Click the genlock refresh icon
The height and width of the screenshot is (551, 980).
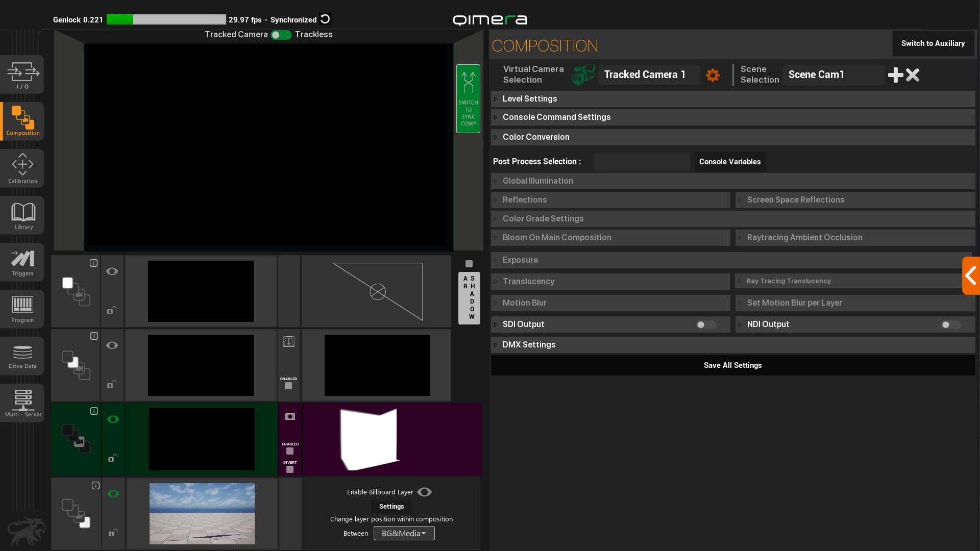(325, 19)
